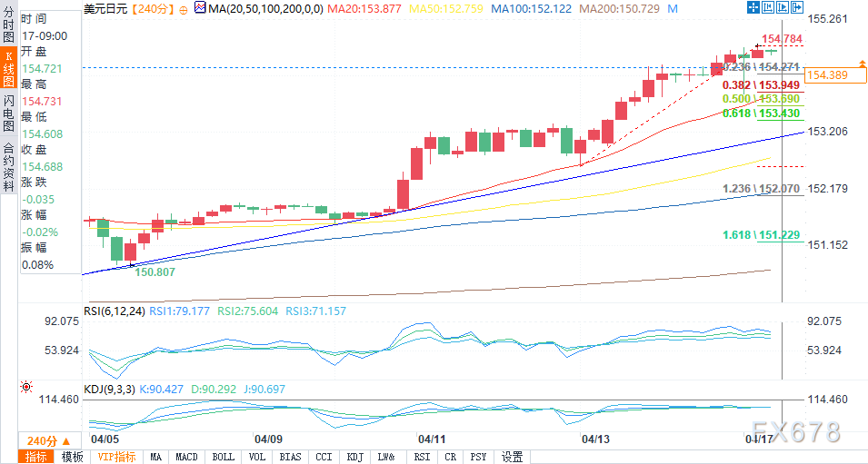
Task: Click the RSI(6,12,24) panel label
Action: [115, 311]
